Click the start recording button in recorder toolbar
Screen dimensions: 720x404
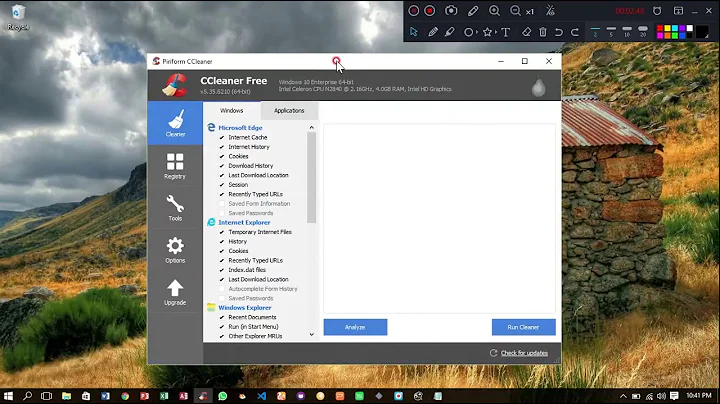(413, 11)
